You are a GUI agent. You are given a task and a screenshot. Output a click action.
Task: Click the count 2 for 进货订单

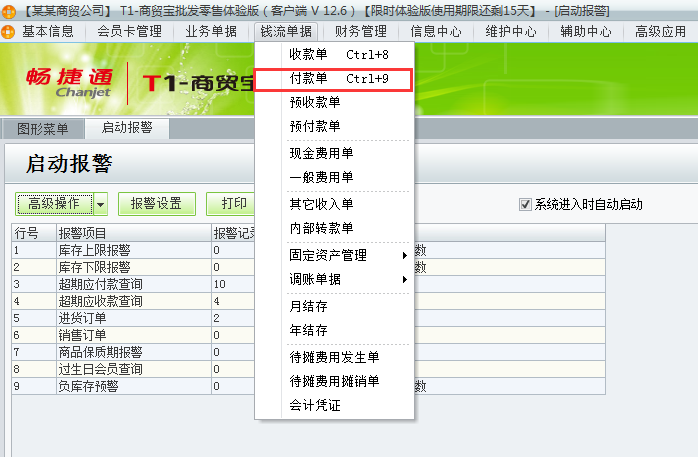(x=216, y=318)
